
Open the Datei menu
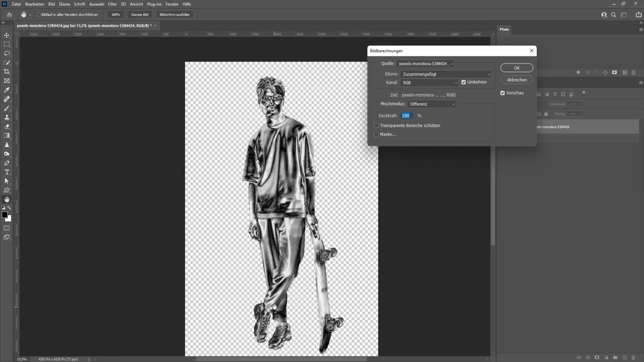(16, 4)
